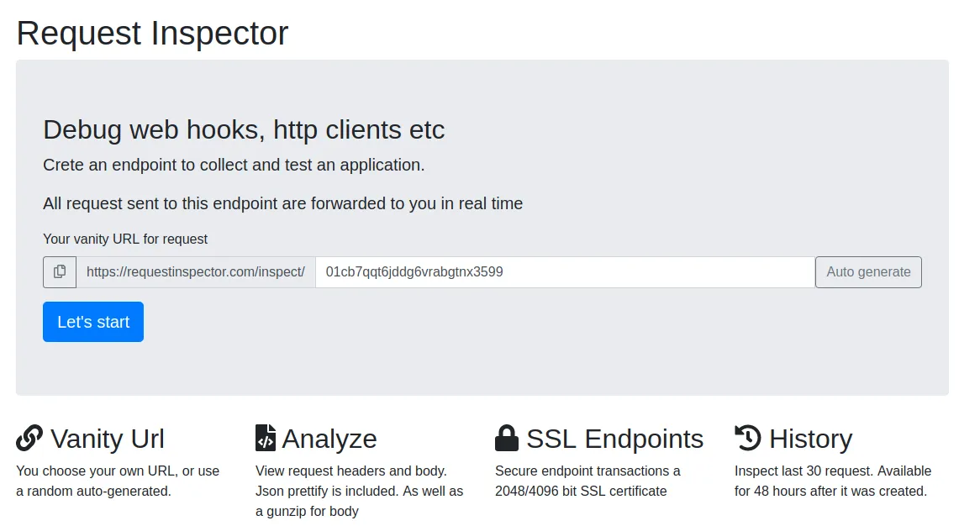Click the Request Inspector page title

pos(152,33)
